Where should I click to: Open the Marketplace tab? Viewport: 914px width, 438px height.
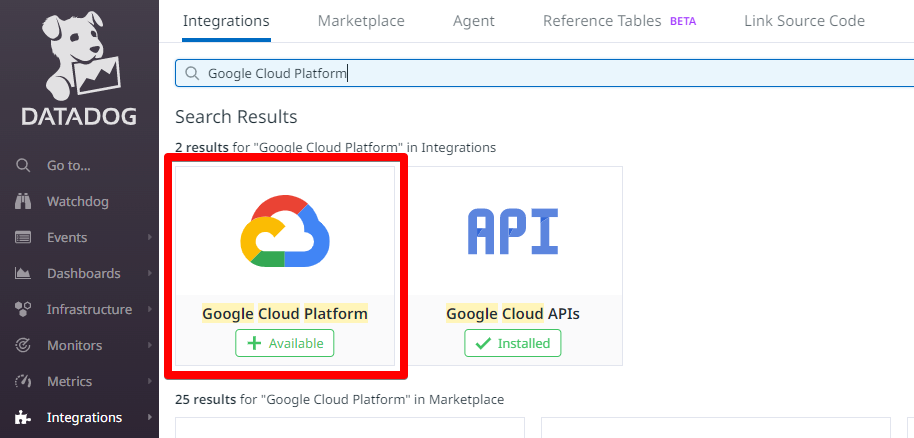click(x=361, y=22)
